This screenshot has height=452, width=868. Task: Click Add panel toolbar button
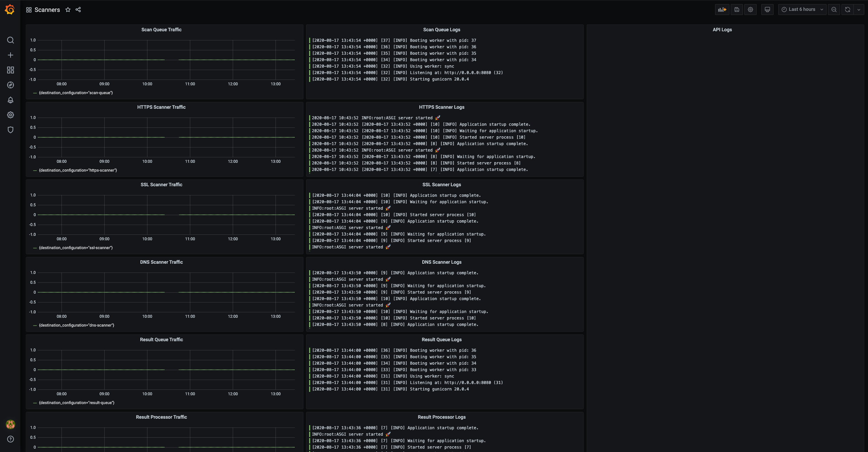click(x=722, y=10)
